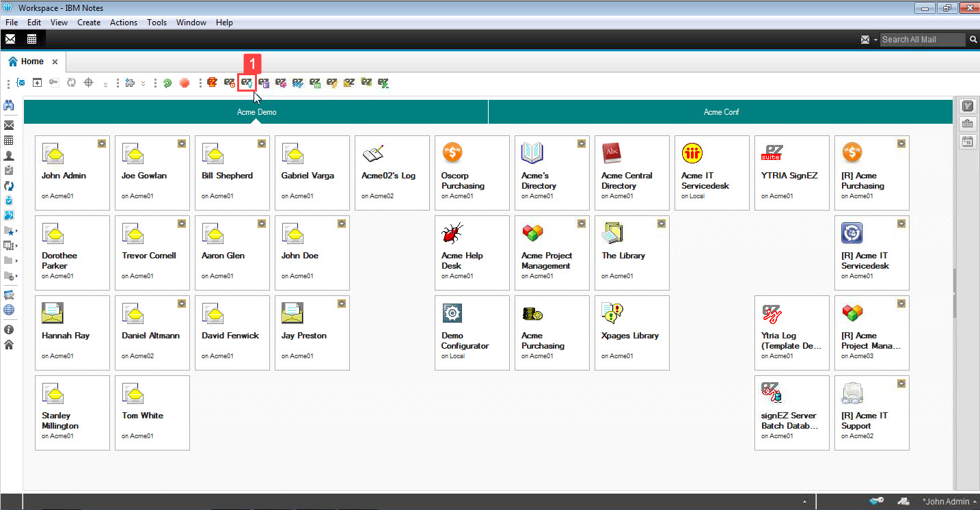Click the replication circular-arrows toolbar icon
980x510 pixels.
coord(71,83)
